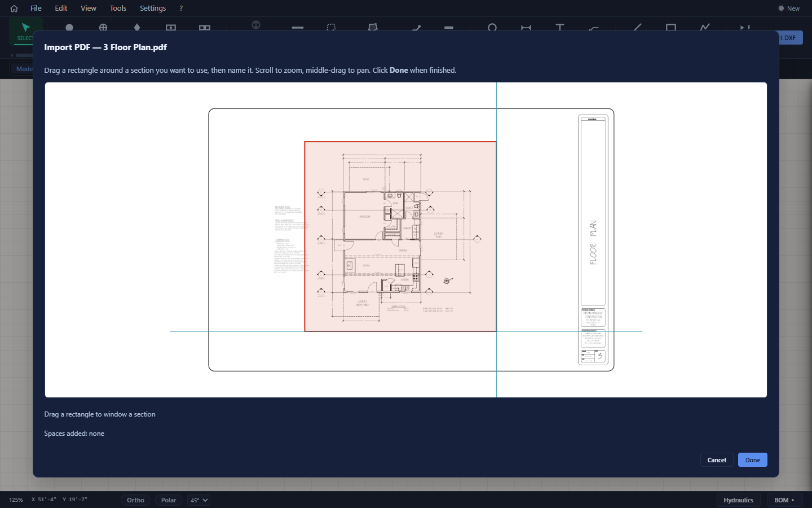Click inside the red selection rectangle on the plan

[400, 237]
